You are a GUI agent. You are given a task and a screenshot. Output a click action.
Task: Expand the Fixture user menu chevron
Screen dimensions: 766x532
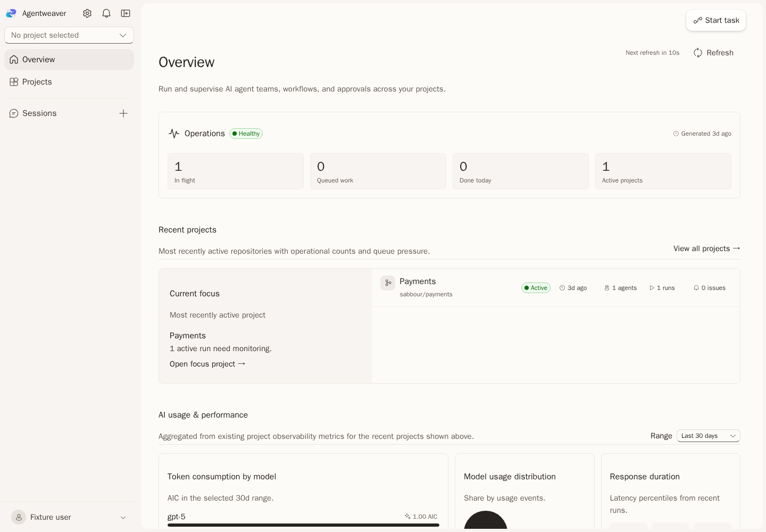[x=123, y=518]
